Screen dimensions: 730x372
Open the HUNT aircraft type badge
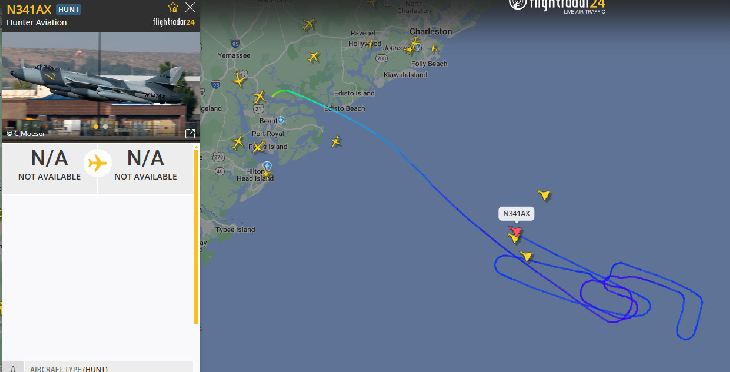68,9
